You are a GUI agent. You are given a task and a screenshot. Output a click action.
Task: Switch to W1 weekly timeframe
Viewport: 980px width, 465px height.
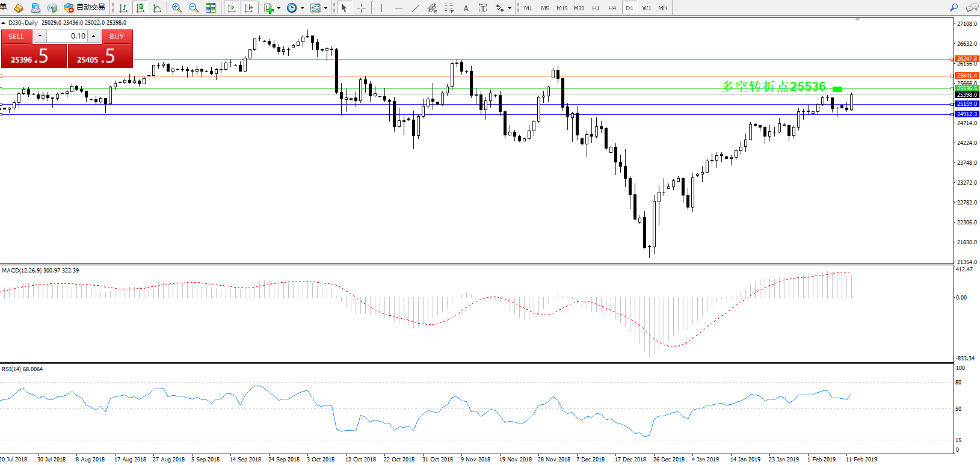646,8
